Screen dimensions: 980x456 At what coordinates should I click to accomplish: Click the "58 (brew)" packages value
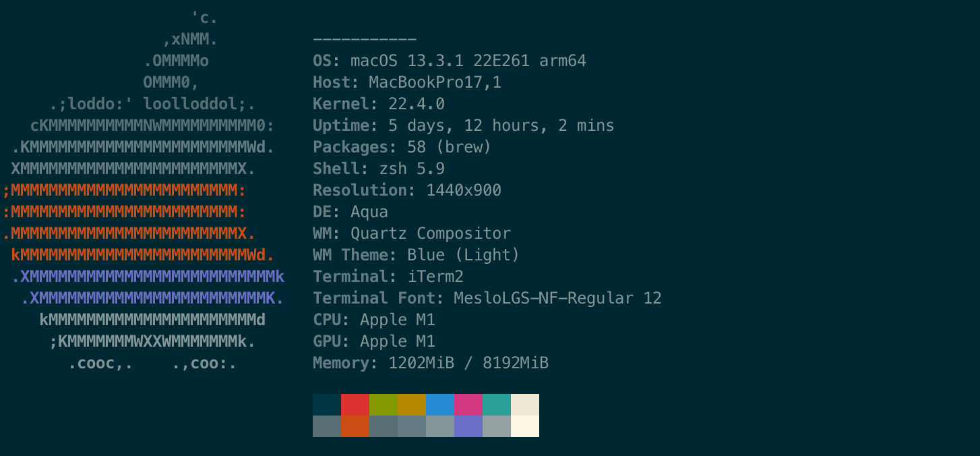(449, 148)
